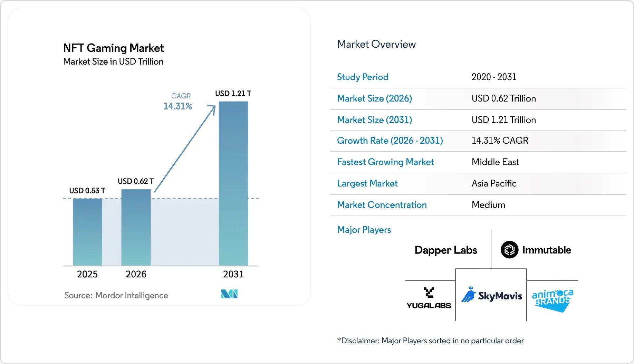Click the Market Size (2026) label

pos(374,98)
